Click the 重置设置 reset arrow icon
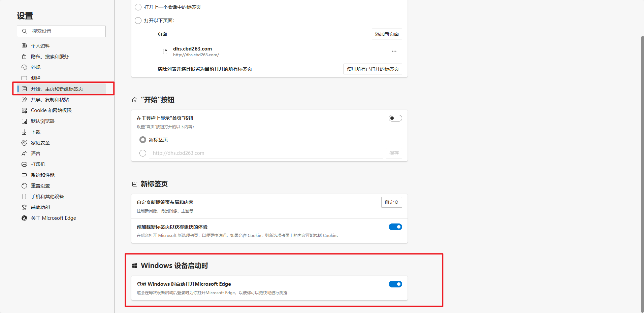This screenshot has height=313, width=644. point(24,185)
